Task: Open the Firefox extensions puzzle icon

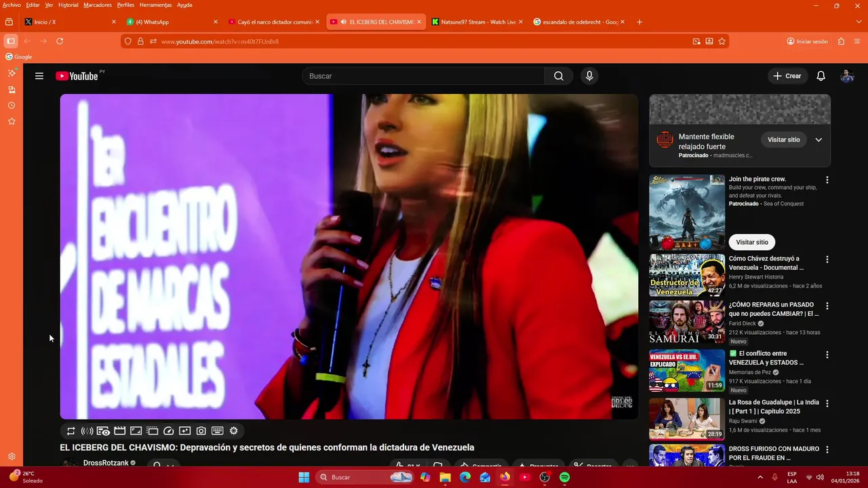Action: [841, 41]
